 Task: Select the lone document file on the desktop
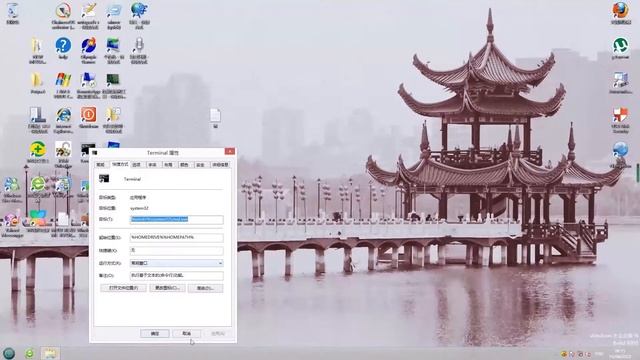216,116
